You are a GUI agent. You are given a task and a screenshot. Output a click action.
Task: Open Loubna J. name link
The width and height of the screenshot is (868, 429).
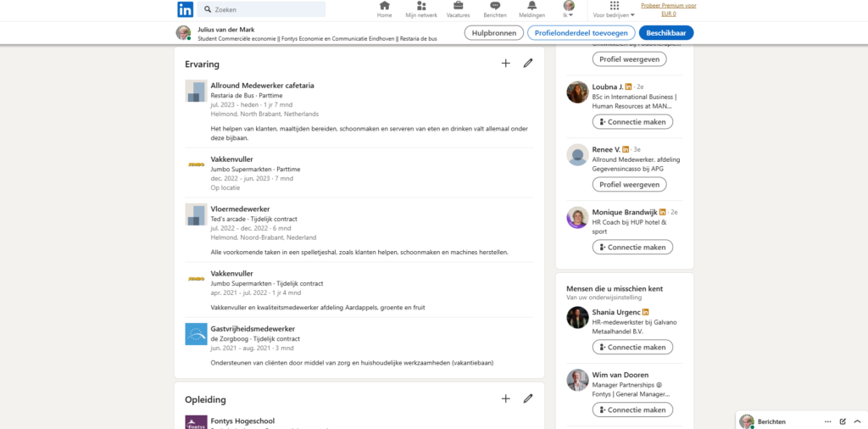click(607, 87)
